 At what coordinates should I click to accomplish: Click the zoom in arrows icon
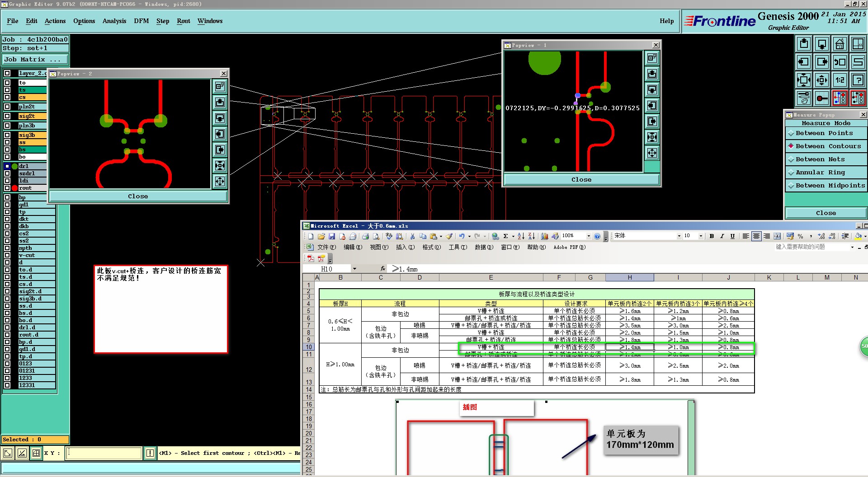coord(804,80)
